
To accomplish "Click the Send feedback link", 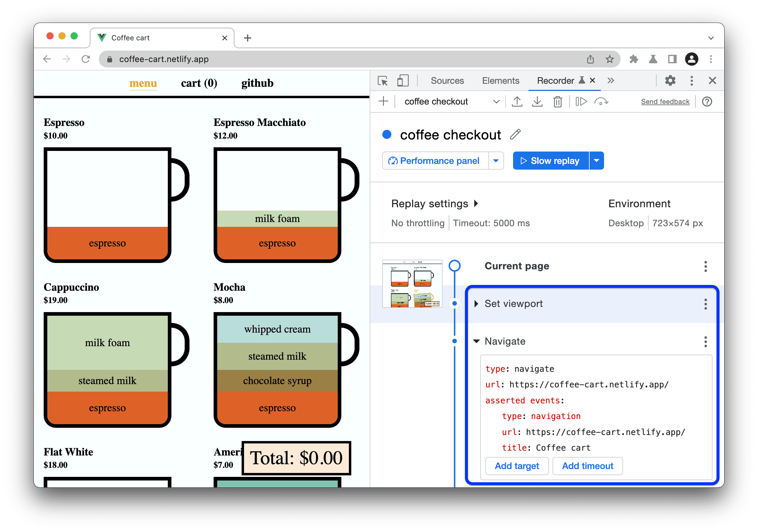I will (665, 102).
